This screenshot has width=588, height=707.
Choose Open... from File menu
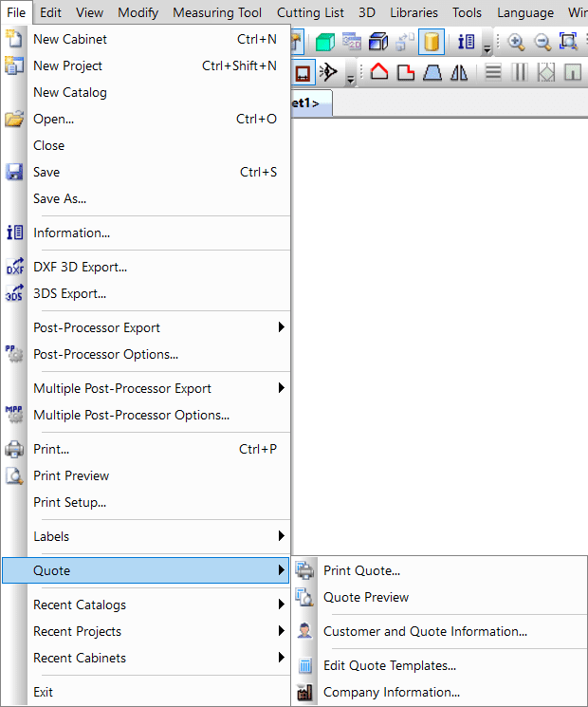tap(145, 119)
